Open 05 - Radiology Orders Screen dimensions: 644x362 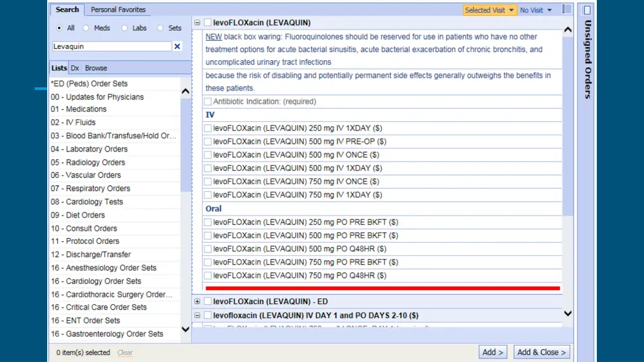pos(88,162)
